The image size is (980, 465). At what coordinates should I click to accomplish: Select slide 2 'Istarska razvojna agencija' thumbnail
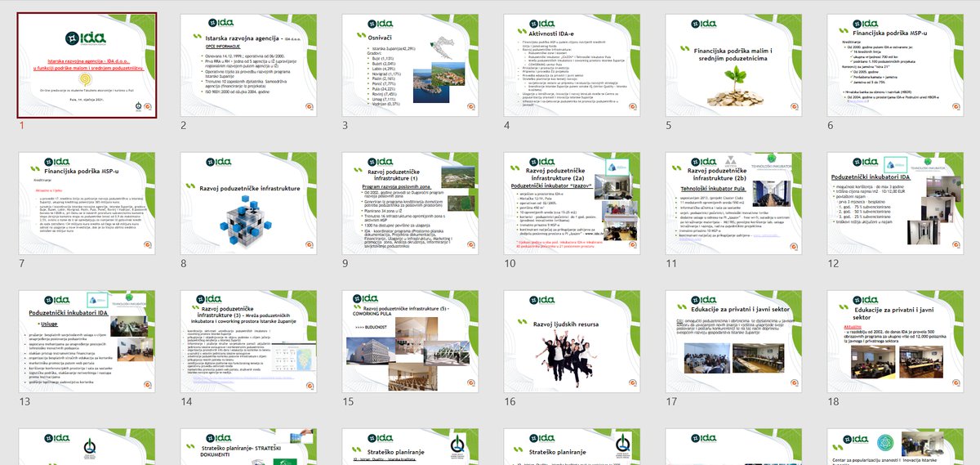coord(248,65)
